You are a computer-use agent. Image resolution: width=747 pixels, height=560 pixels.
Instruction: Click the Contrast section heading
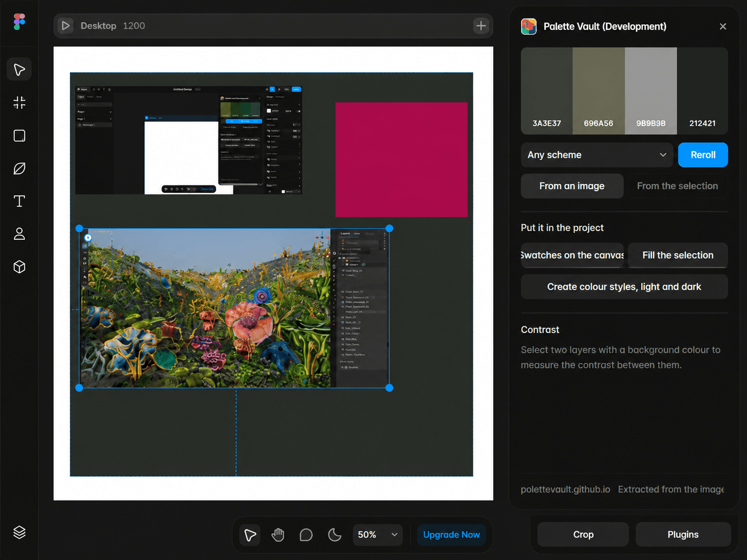pyautogui.click(x=540, y=330)
